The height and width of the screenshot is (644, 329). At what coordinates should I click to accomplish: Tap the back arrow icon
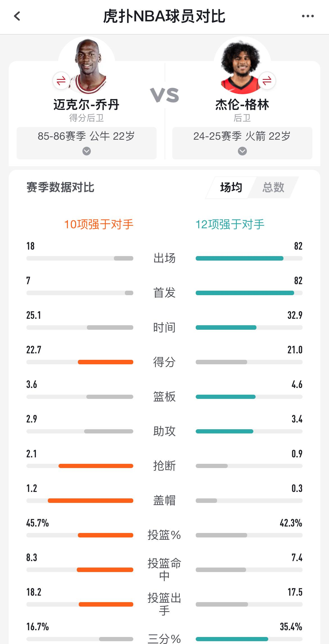[17, 16]
